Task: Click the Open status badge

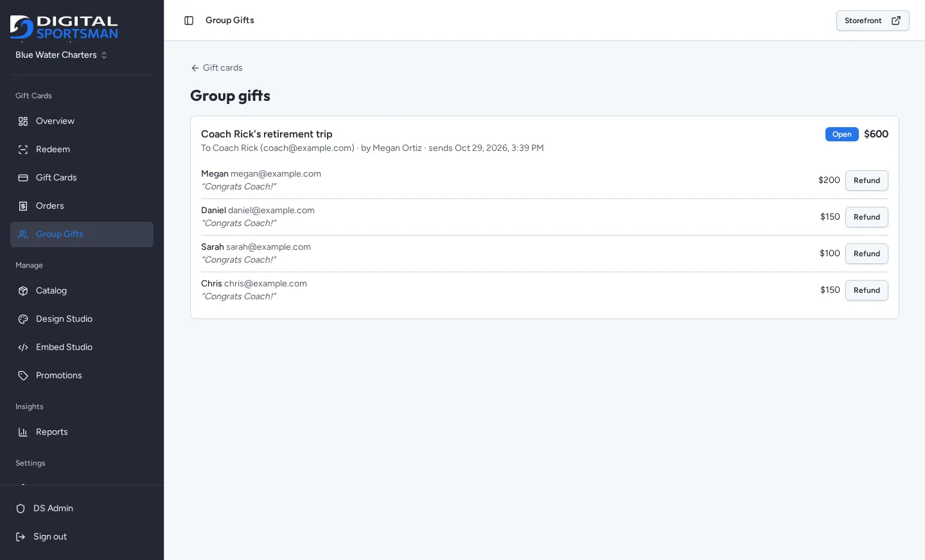Action: (841, 134)
